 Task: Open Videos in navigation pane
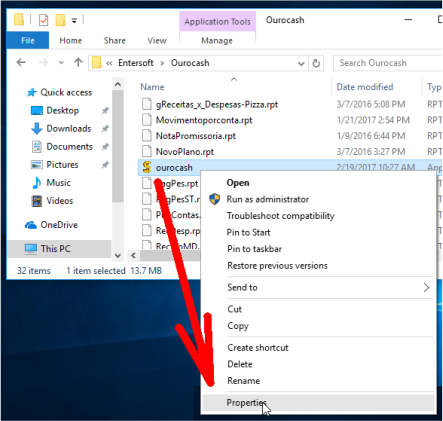(59, 200)
